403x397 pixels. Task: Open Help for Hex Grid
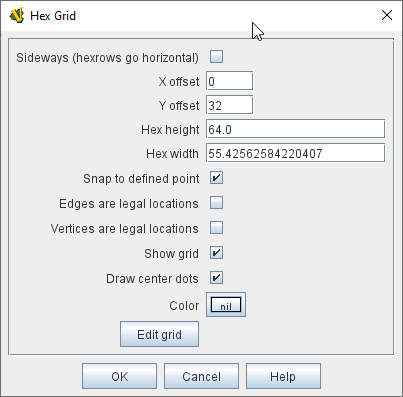pos(283,376)
